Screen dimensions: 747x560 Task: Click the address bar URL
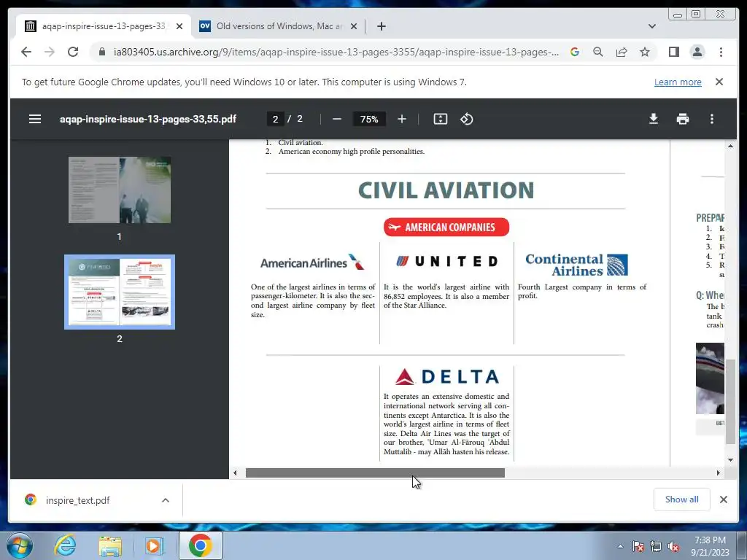pos(336,52)
